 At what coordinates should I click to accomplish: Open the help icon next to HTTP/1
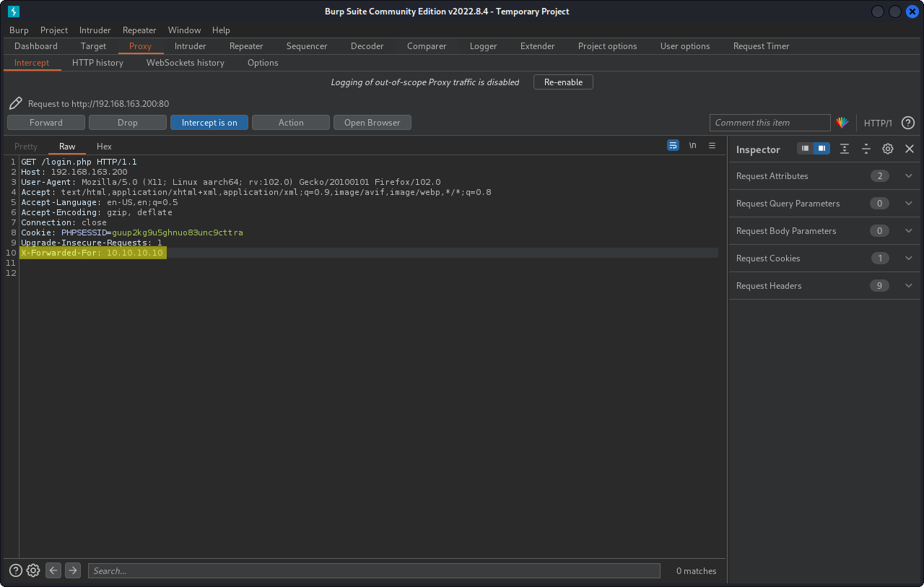click(908, 123)
